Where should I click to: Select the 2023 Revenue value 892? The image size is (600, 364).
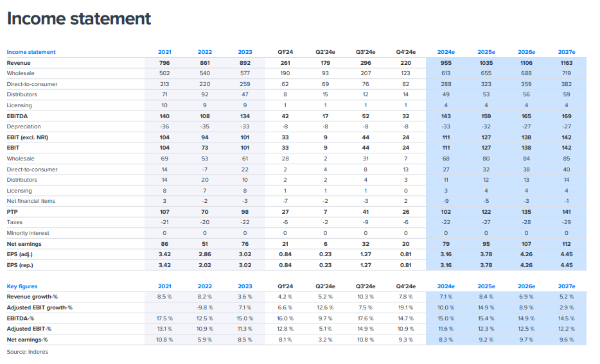click(x=245, y=63)
